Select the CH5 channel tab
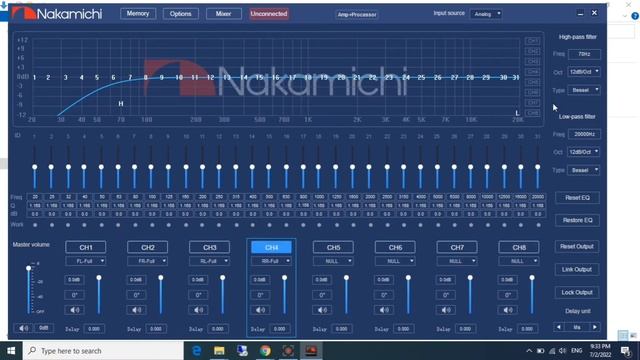Image resolution: width=640 pixels, height=360 pixels. click(x=333, y=247)
